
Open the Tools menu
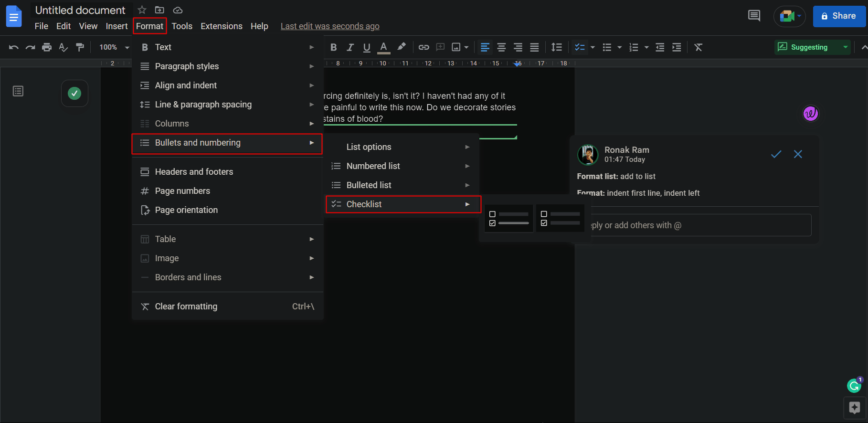(182, 26)
